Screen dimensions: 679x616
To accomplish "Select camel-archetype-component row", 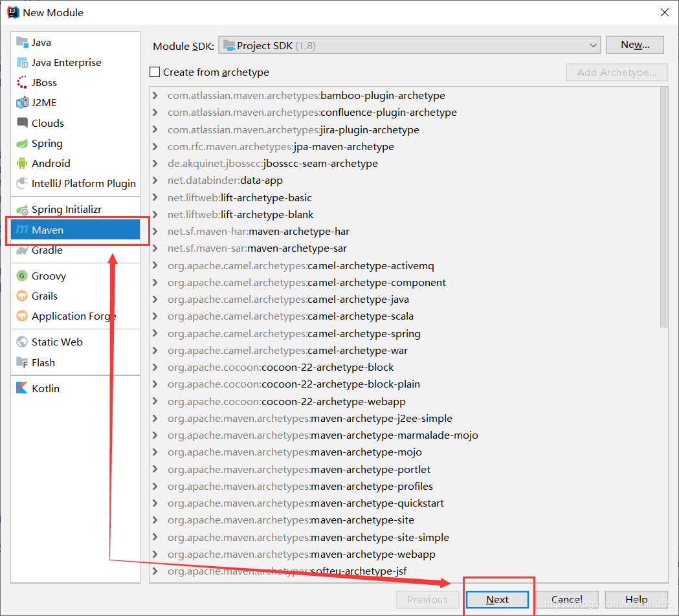I will pos(405,282).
